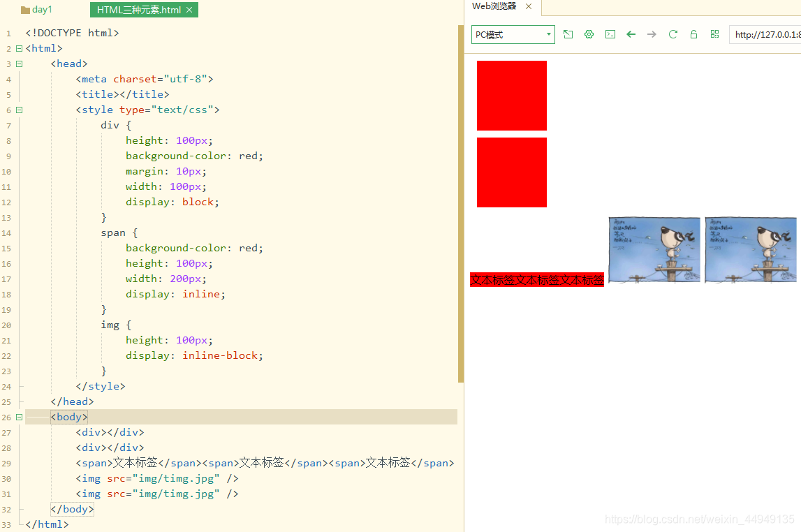The width and height of the screenshot is (801, 532).
Task: Select line number 15 in the editor
Action: click(x=7, y=248)
